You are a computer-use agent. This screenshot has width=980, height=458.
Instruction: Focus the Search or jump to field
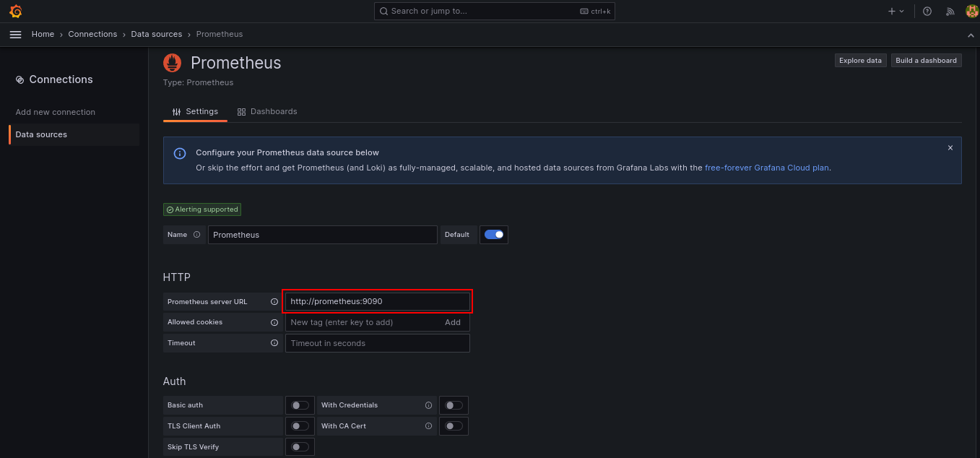pos(495,11)
